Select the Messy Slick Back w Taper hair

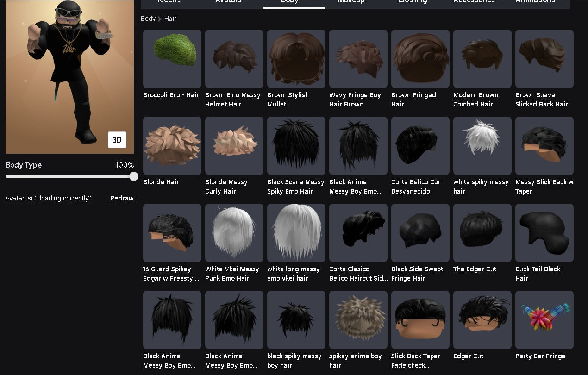click(544, 146)
